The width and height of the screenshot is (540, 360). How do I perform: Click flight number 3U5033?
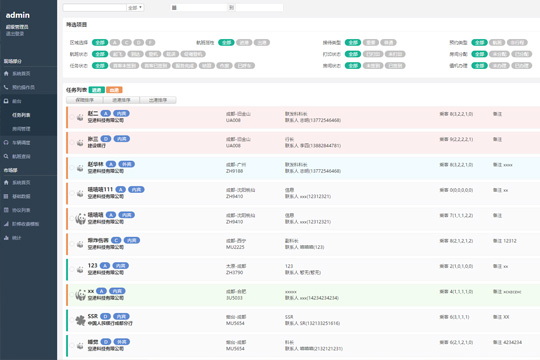(x=234, y=298)
